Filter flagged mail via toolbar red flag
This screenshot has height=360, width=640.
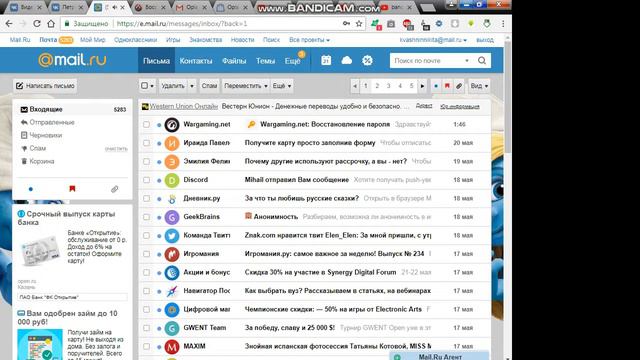coord(447,86)
